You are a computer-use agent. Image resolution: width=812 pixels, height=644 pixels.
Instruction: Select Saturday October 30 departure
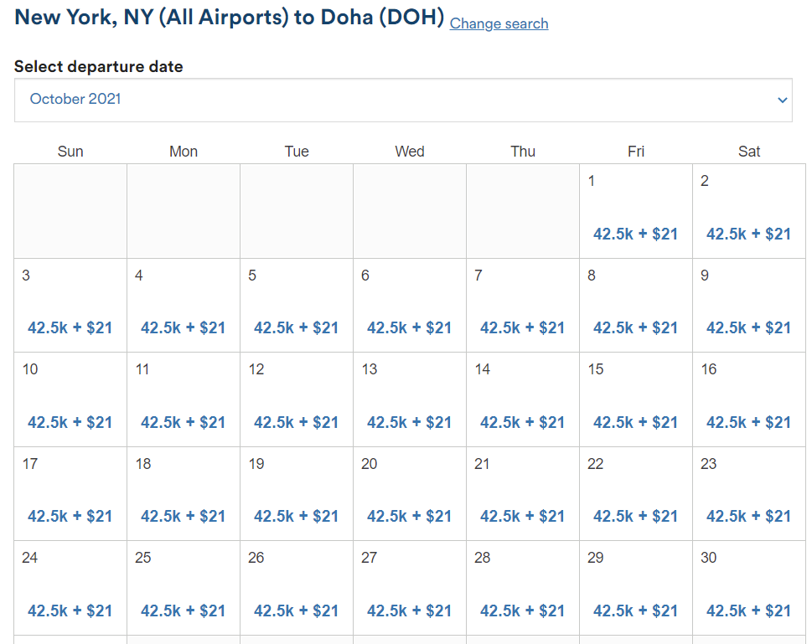point(748,611)
